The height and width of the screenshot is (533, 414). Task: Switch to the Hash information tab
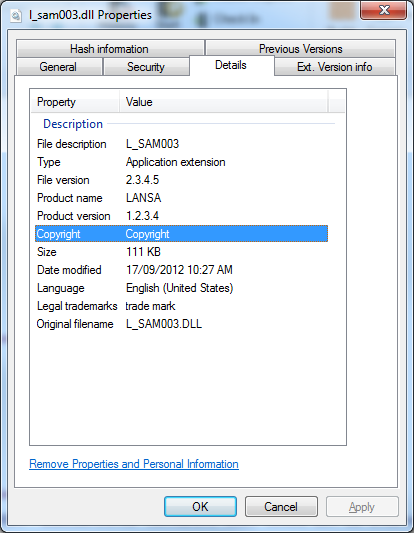coord(110,49)
